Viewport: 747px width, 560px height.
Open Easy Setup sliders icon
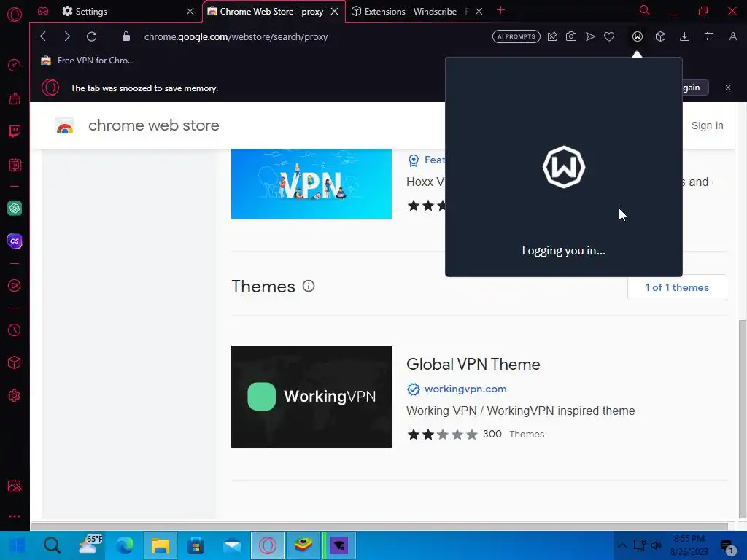(709, 36)
